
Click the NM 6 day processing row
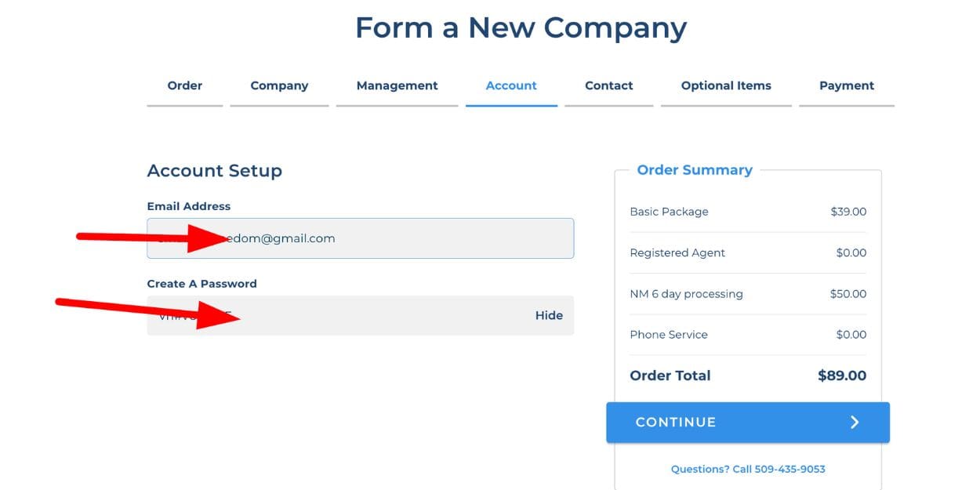click(686, 294)
